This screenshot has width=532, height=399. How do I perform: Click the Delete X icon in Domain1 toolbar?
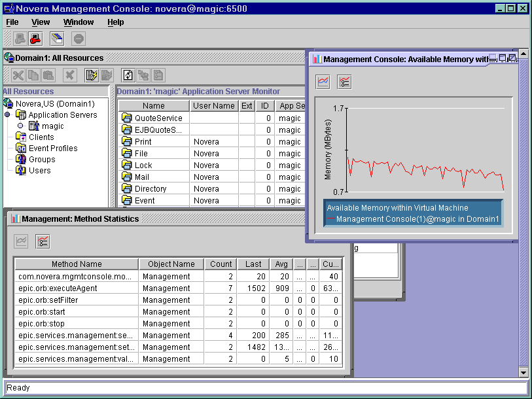point(70,75)
